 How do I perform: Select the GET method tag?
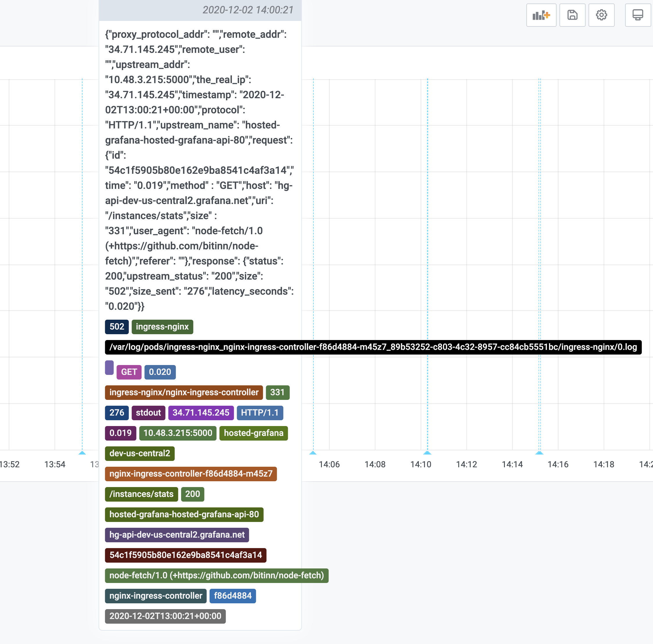click(x=129, y=372)
